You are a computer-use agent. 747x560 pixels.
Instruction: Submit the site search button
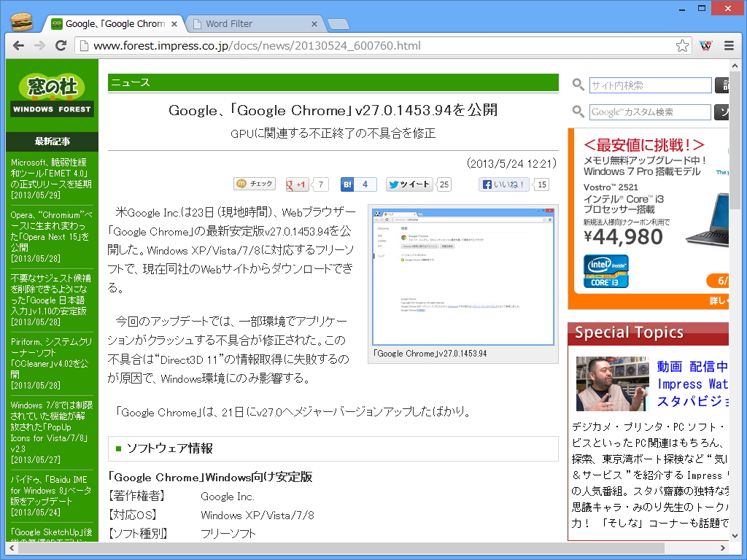(x=721, y=85)
